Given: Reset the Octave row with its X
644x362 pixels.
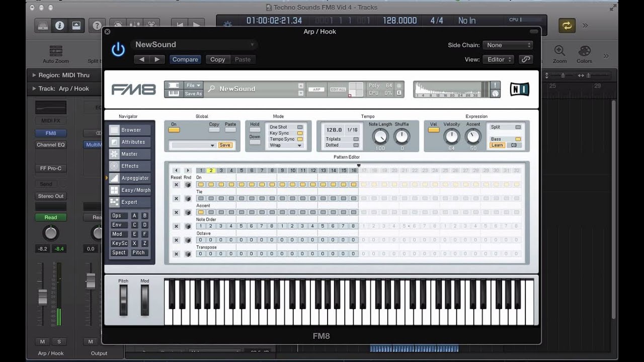Looking at the screenshot, I should point(176,240).
